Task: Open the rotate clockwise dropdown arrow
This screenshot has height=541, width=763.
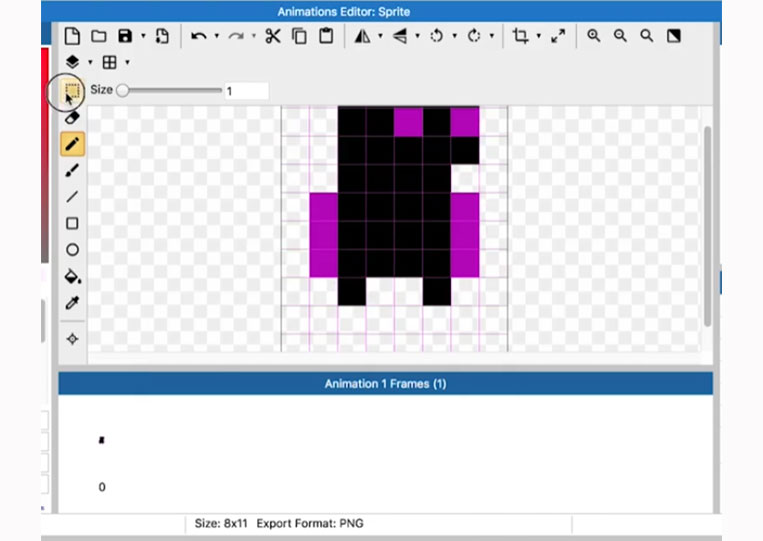Action: 491,36
